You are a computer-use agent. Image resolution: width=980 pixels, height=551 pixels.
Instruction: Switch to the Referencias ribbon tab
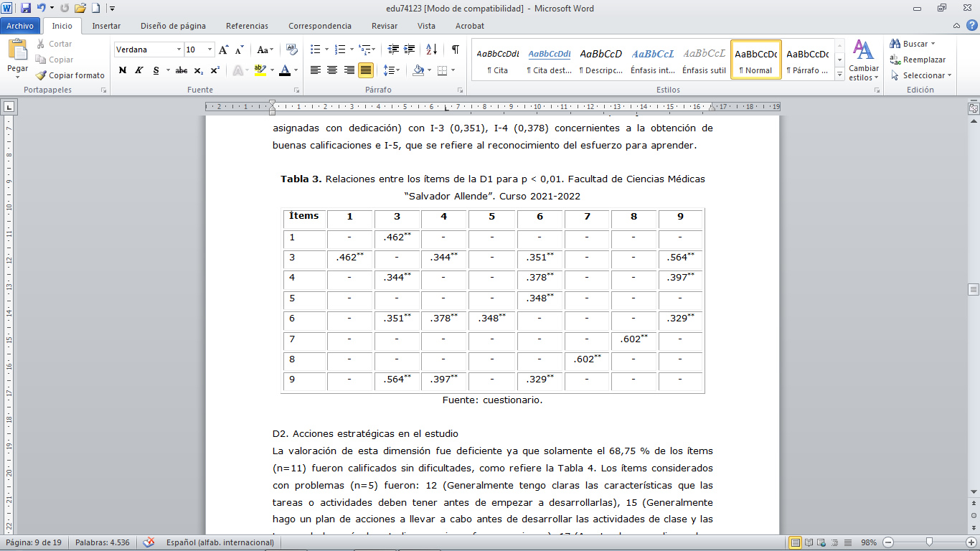[x=247, y=26]
